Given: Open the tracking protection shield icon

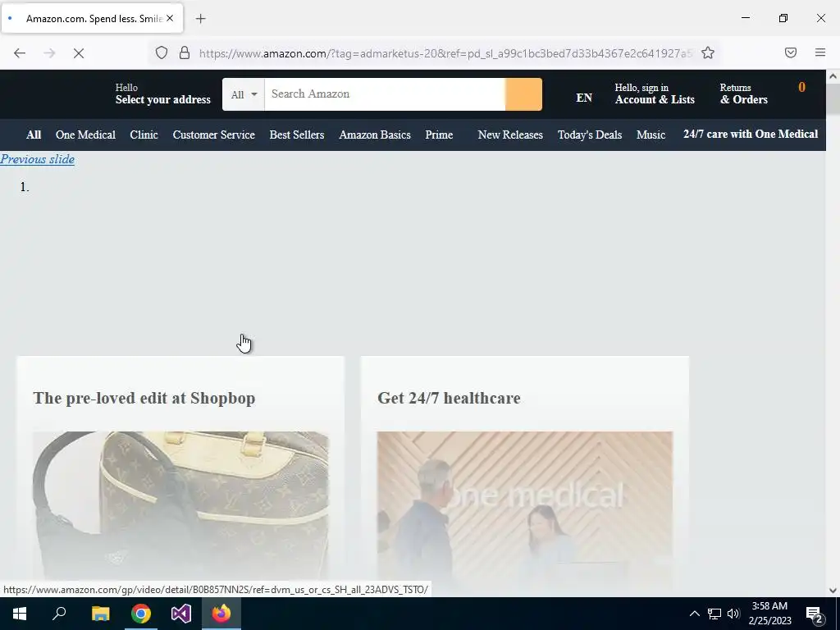Looking at the screenshot, I should 162,52.
